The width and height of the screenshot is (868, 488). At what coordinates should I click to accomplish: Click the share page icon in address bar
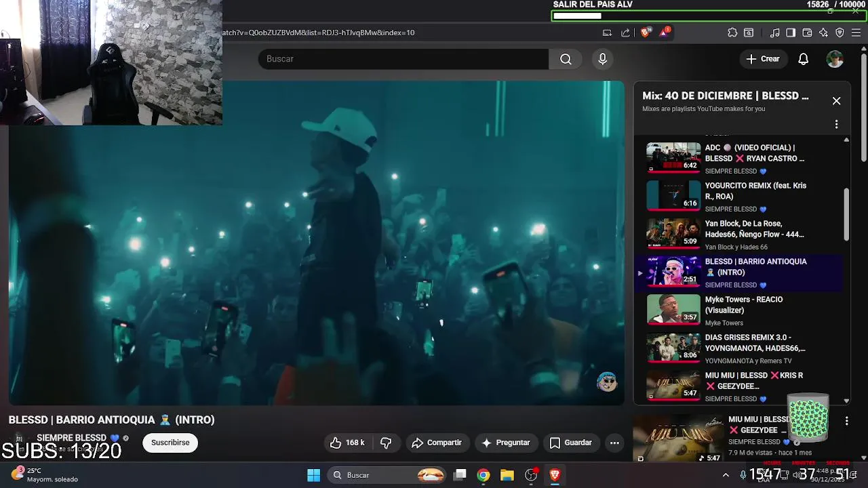click(625, 33)
